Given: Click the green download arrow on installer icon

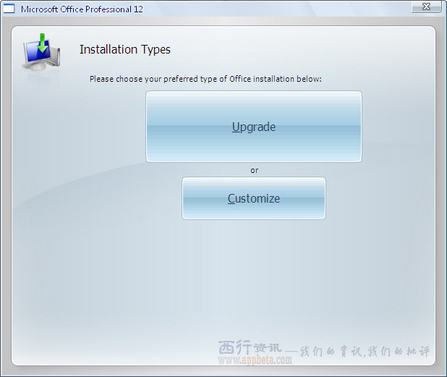Looking at the screenshot, I should 42,43.
